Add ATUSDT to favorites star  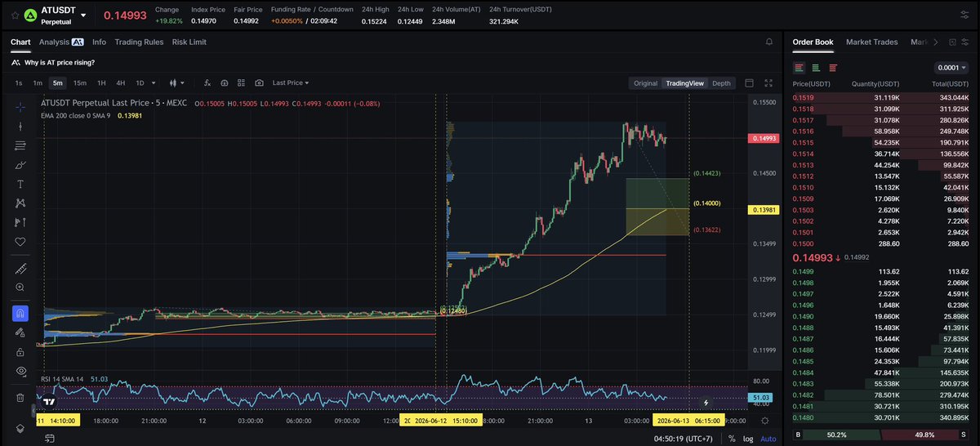pyautogui.click(x=15, y=15)
